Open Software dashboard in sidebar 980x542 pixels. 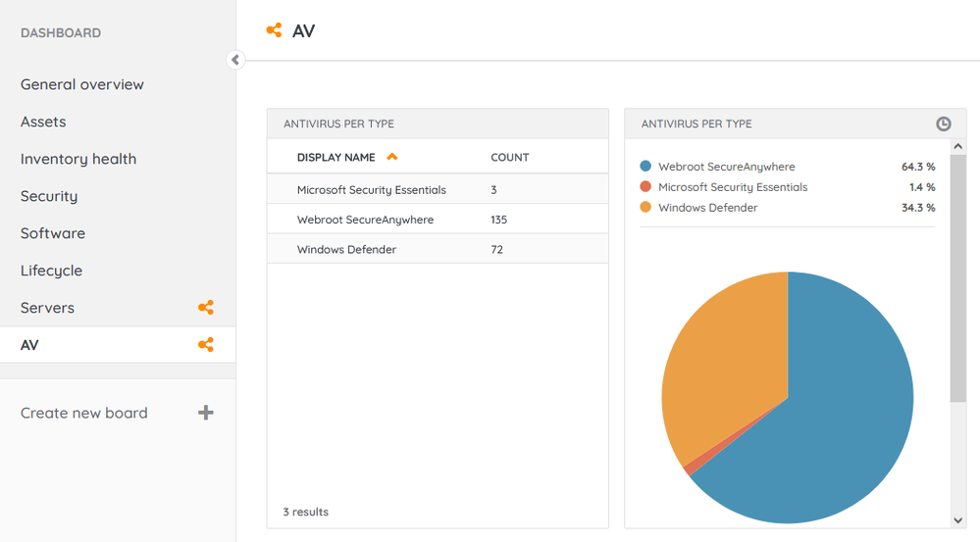(x=53, y=233)
